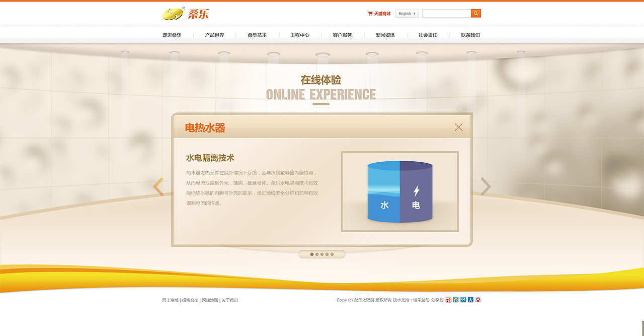Share to Renren icon
This screenshot has height=336, width=644.
(x=470, y=300)
